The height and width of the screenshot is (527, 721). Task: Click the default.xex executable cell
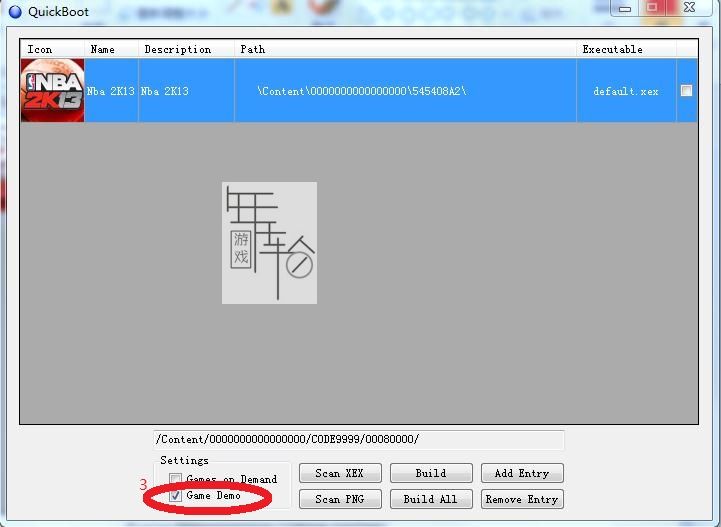pyautogui.click(x=626, y=91)
